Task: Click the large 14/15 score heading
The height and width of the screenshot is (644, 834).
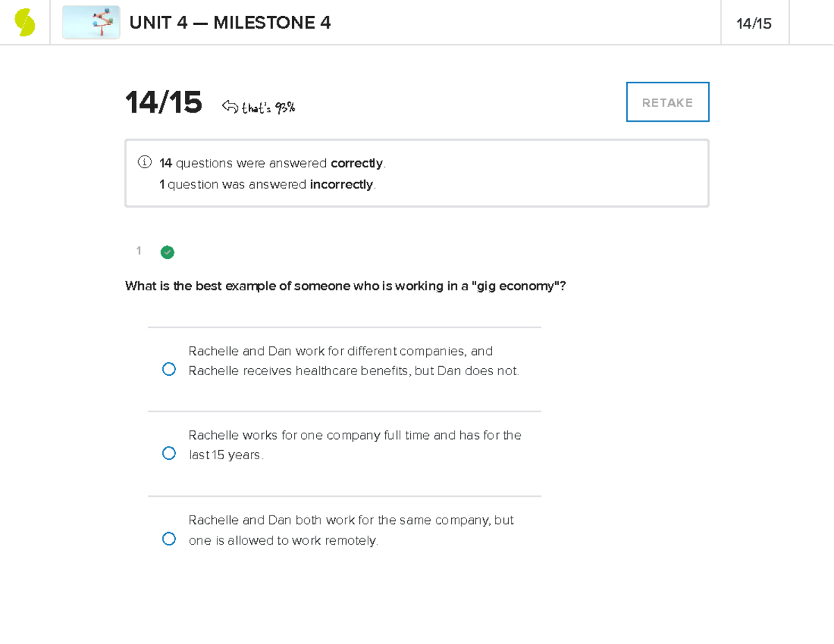Action: click(x=164, y=103)
